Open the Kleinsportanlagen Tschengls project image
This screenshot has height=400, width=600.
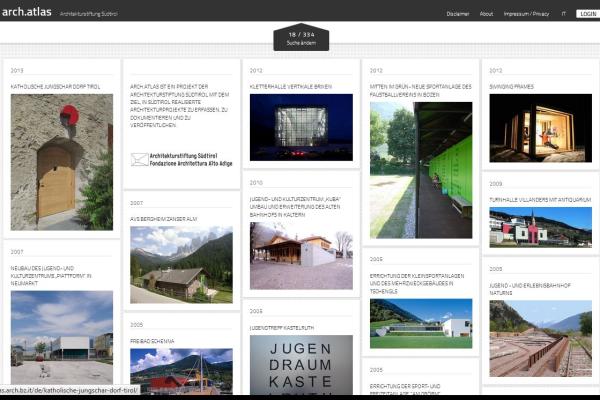(420, 322)
